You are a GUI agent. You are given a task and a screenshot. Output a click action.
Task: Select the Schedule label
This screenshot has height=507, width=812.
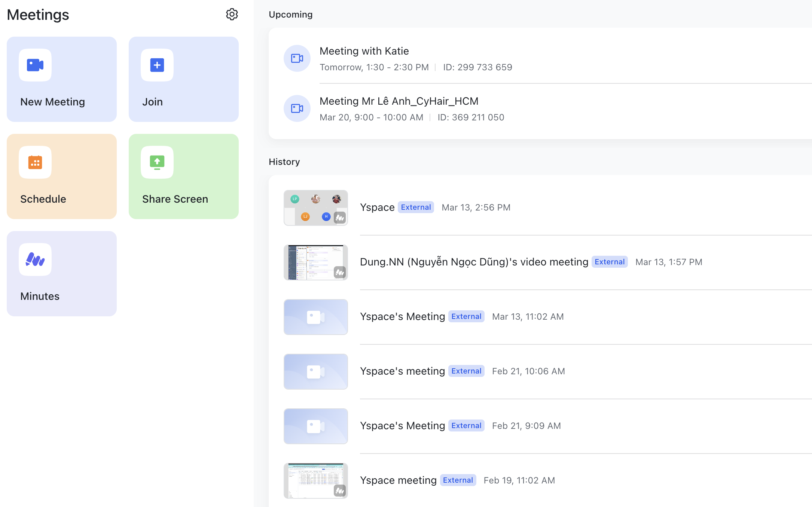click(43, 199)
